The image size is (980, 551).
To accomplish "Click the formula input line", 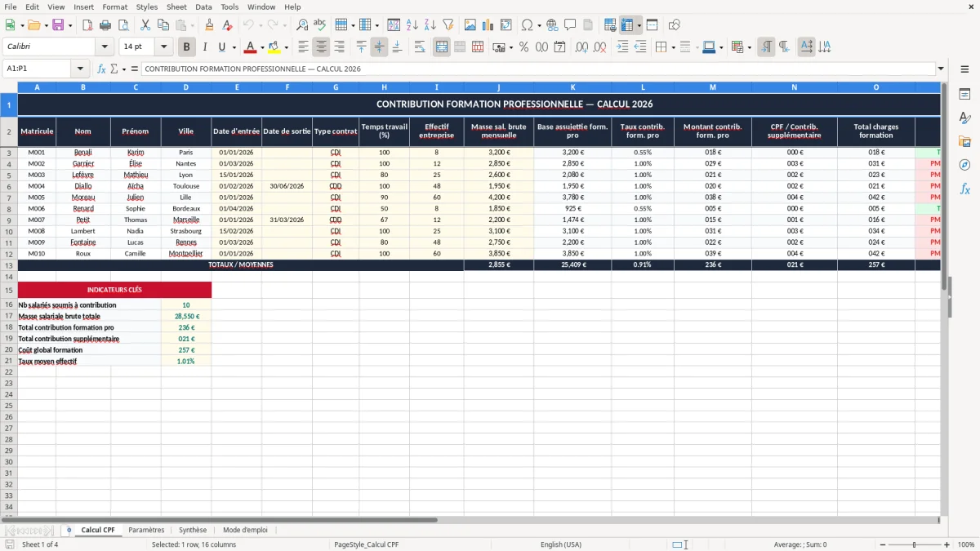I will 537,69.
